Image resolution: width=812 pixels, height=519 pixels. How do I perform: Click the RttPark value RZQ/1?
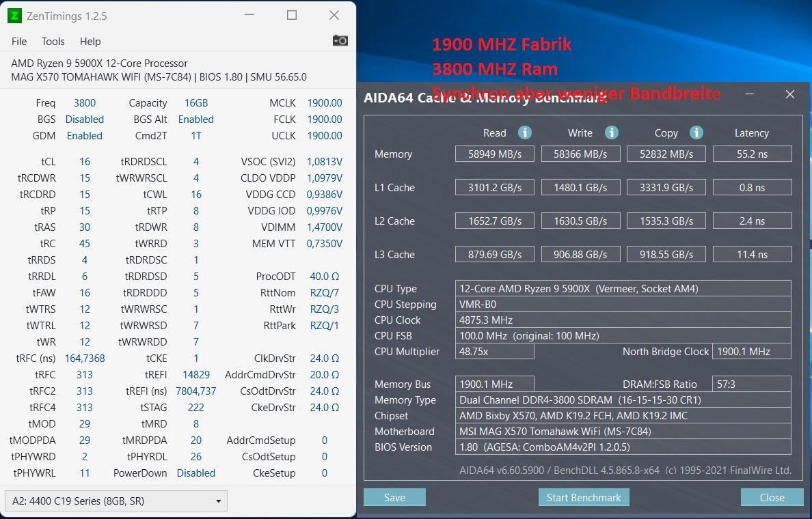[325, 326]
